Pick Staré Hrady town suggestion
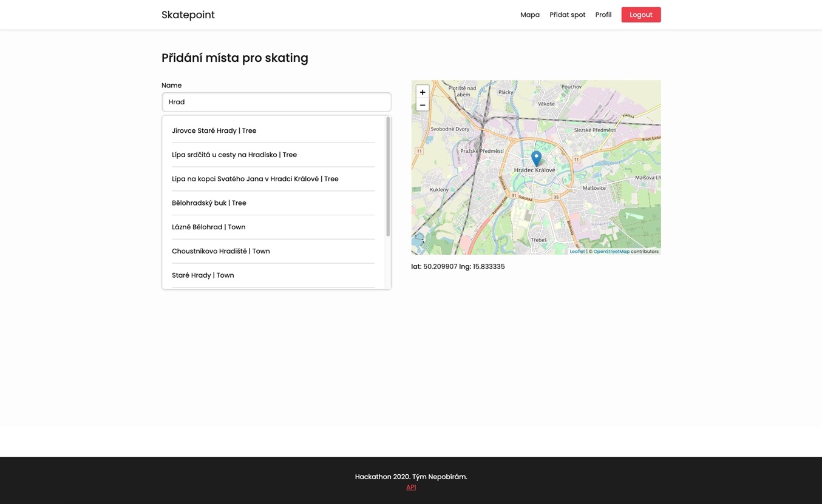The image size is (822, 504). [203, 275]
